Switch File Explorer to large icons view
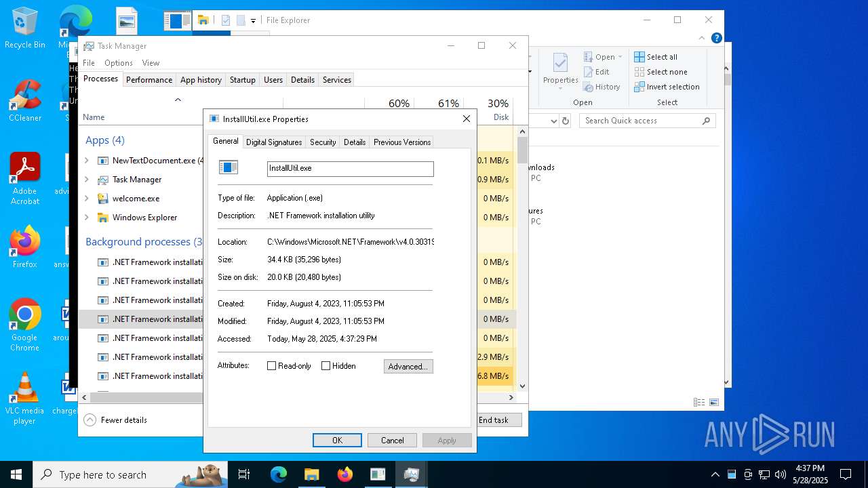 click(713, 402)
